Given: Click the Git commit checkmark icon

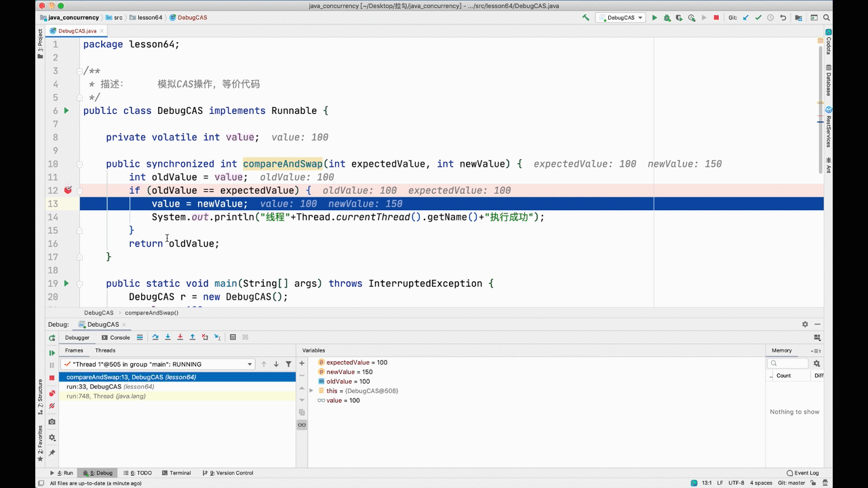Looking at the screenshot, I should click(x=758, y=18).
